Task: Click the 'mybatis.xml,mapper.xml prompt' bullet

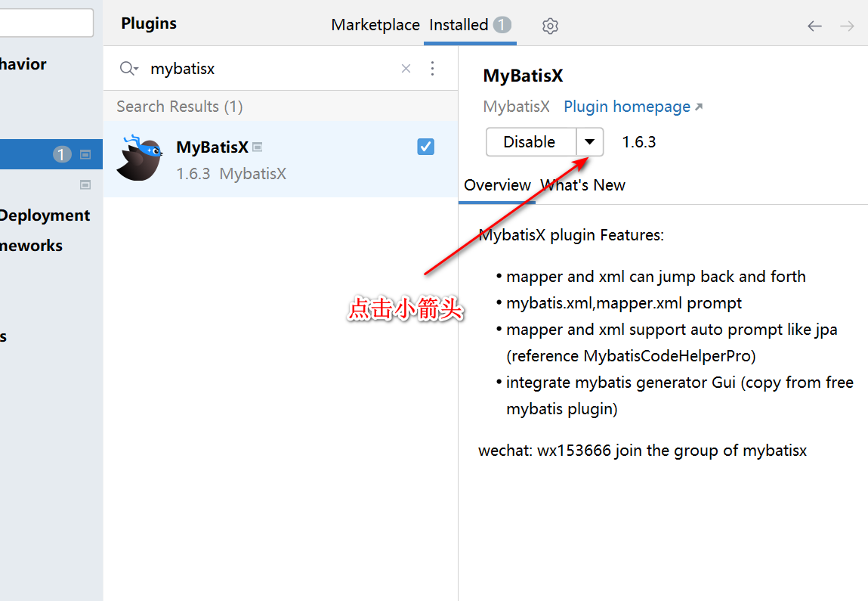Action: [x=624, y=303]
